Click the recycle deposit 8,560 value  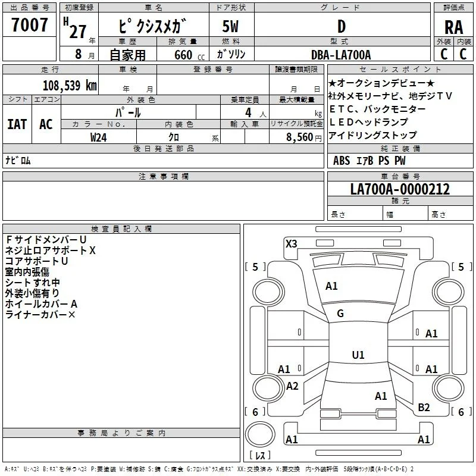tap(299, 137)
